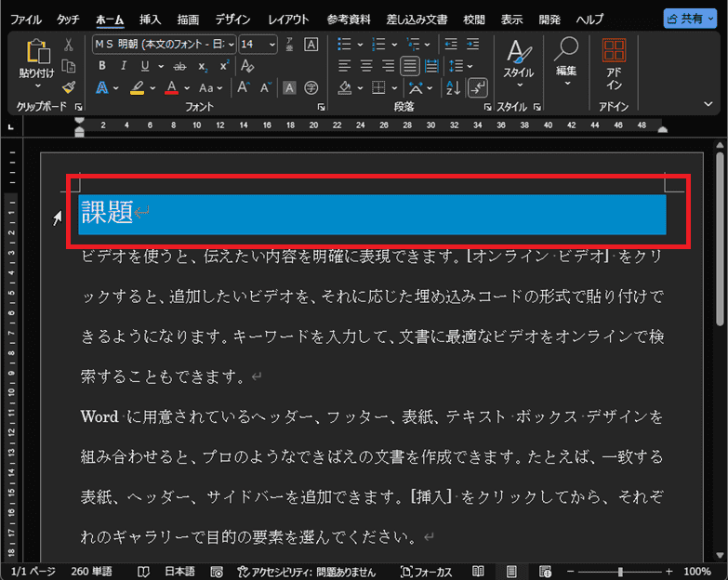728x580 pixels.
Task: Toggle Bold formatting
Action: 102,66
